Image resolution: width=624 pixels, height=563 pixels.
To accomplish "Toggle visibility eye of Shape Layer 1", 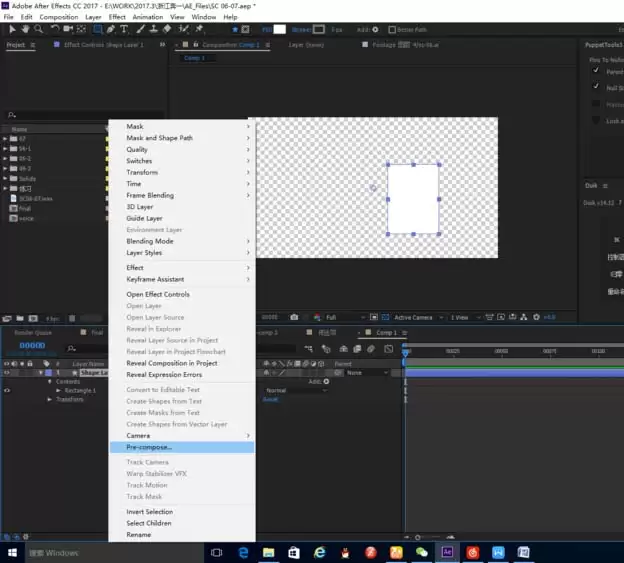I will click(7, 373).
